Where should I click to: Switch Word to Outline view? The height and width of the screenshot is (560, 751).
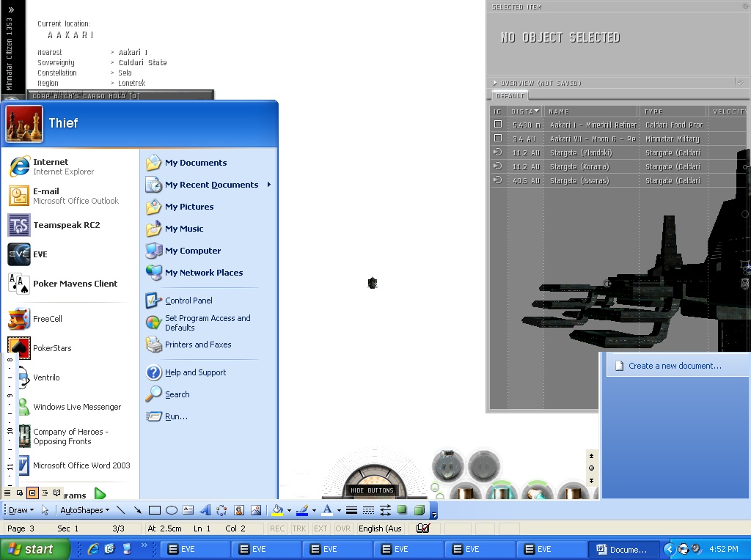point(45,493)
